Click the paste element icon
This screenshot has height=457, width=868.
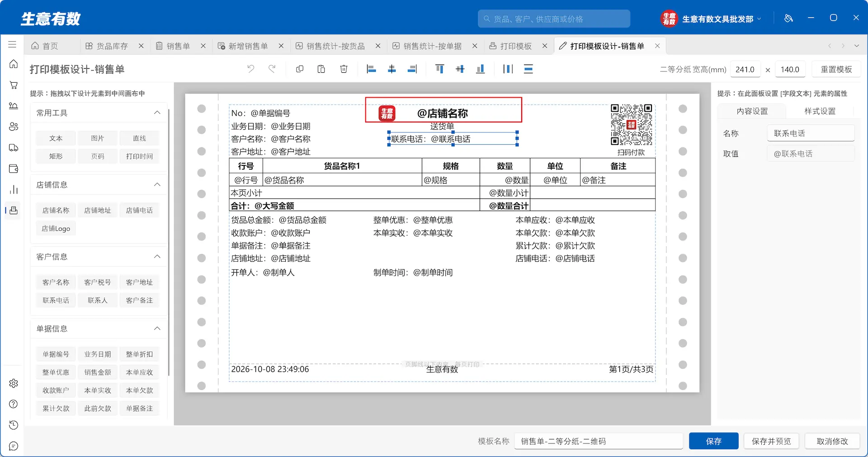[x=321, y=69]
